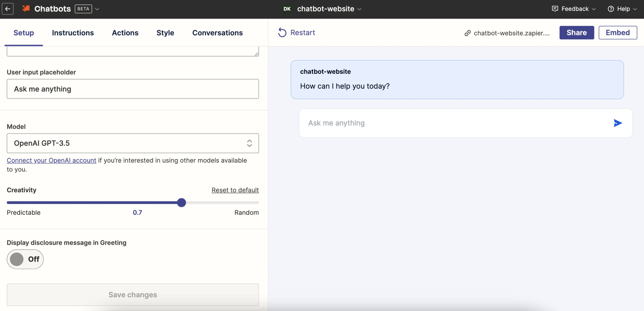Screen dimensions: 644x311
Task: Click Reset to default link
Action: (235, 190)
